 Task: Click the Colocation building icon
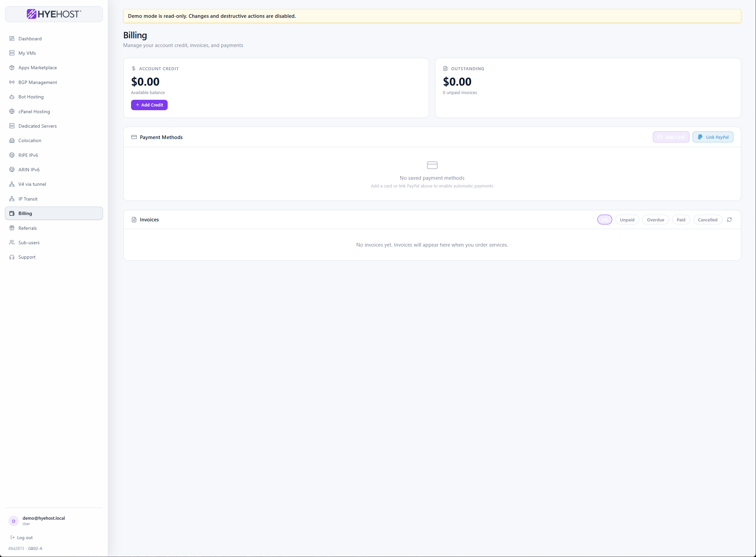coord(12,140)
